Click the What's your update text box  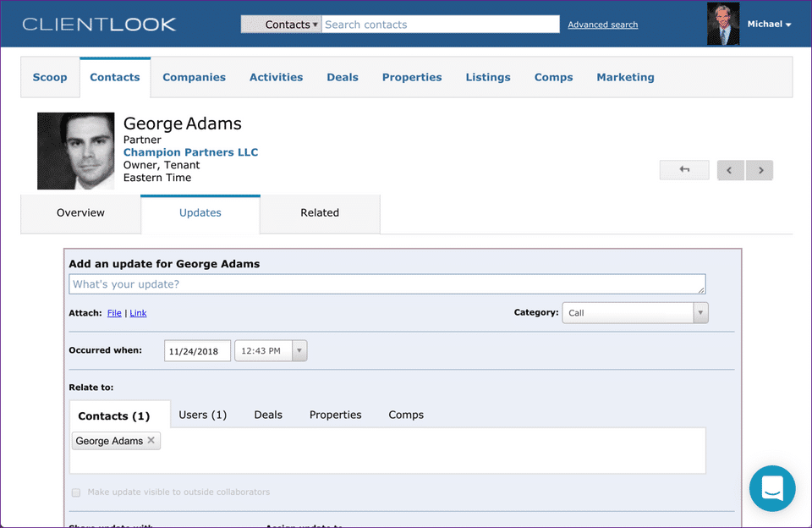387,284
